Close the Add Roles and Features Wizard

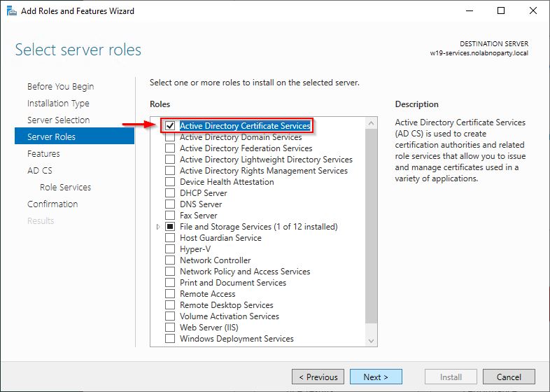point(533,11)
